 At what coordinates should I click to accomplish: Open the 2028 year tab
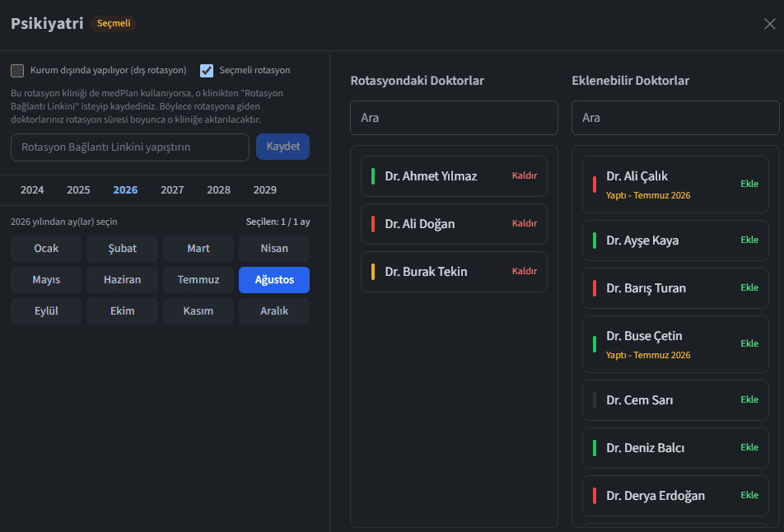pos(218,190)
